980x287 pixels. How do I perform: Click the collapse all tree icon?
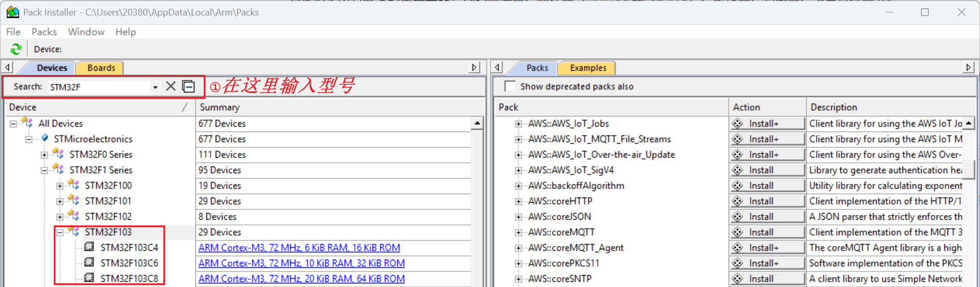189,86
